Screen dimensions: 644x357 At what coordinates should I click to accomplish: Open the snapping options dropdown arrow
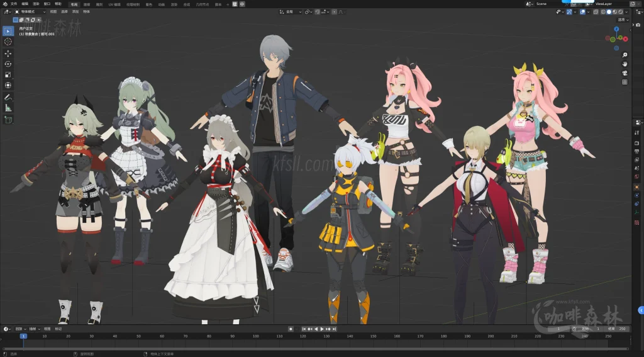(328, 12)
